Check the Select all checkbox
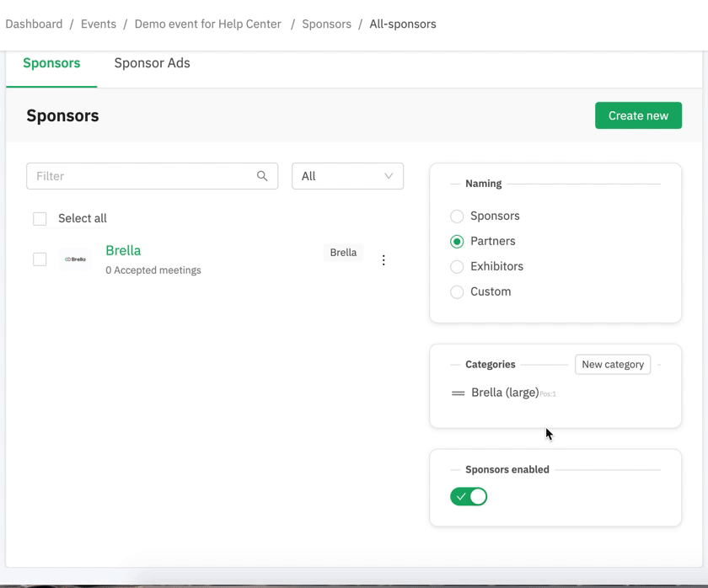 40,219
